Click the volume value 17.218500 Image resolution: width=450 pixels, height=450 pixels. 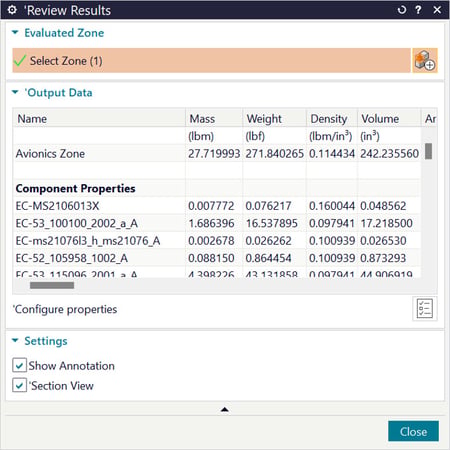(386, 223)
